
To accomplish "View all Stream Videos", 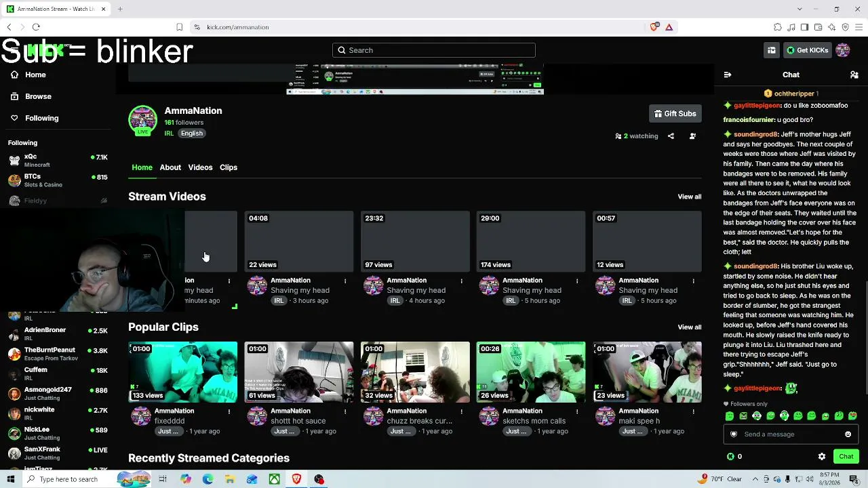I will (x=690, y=197).
